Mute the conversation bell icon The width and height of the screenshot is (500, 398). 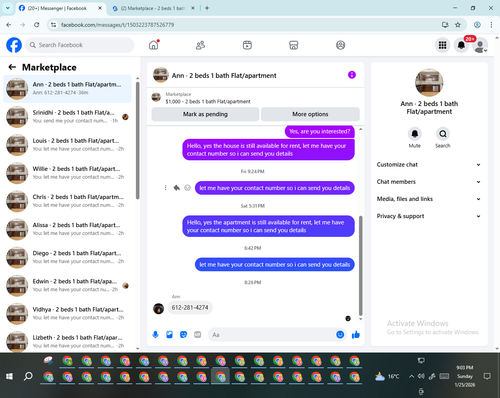pos(415,134)
